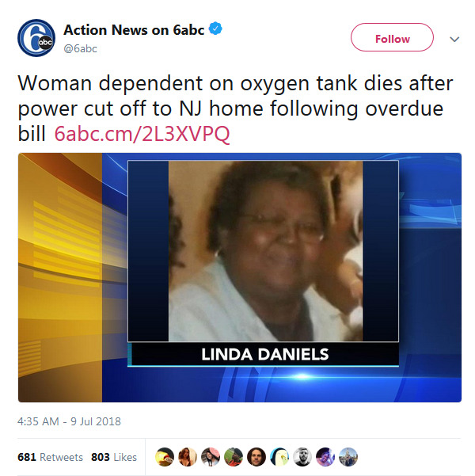Open the 6abc.cm/2L3XVPQ article link
Viewport: 475px width, 476px height.
pyautogui.click(x=142, y=134)
